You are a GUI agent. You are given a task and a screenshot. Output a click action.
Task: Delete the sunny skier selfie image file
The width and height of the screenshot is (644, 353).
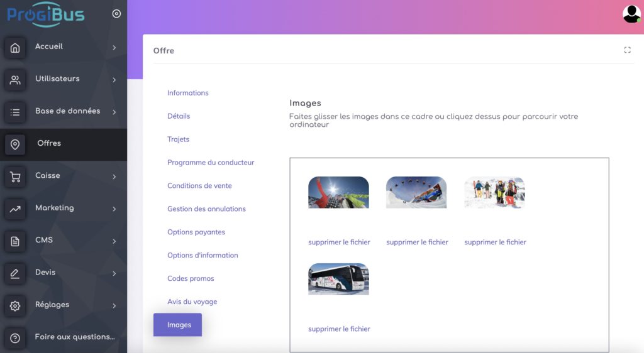coord(339,242)
